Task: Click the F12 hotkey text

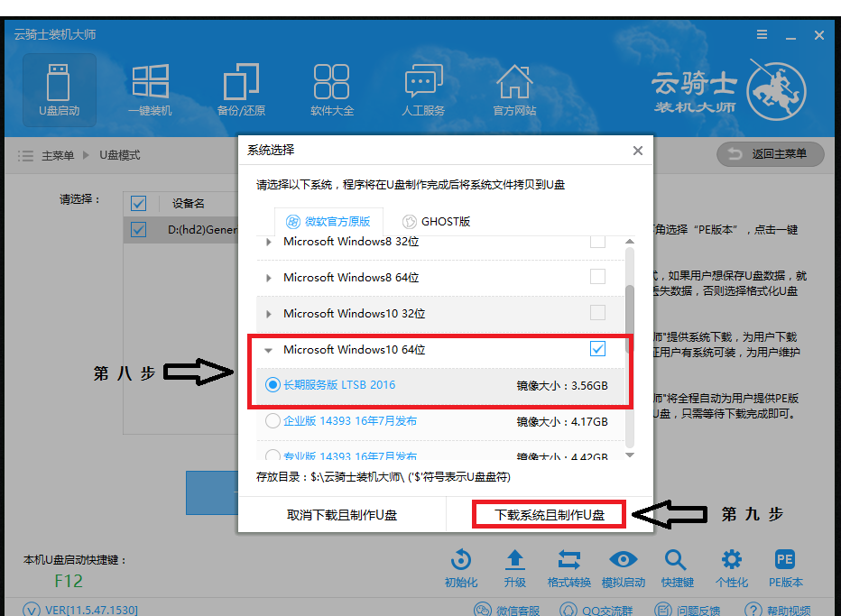Action: [69, 581]
